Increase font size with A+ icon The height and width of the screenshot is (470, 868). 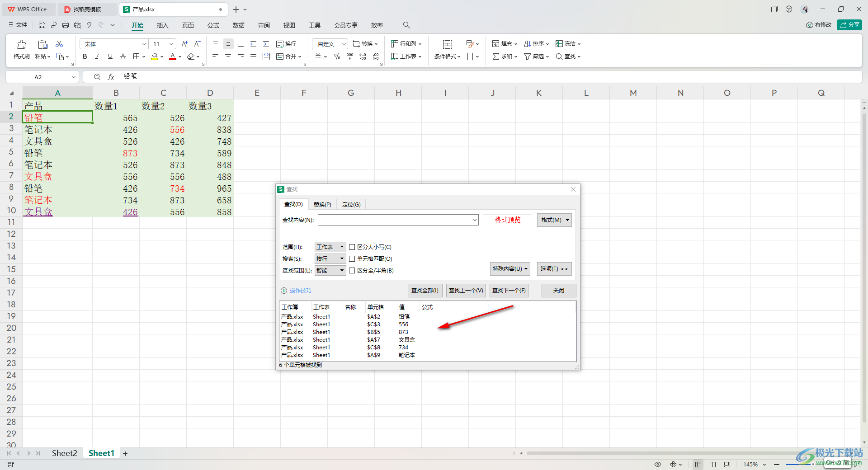[x=184, y=44]
